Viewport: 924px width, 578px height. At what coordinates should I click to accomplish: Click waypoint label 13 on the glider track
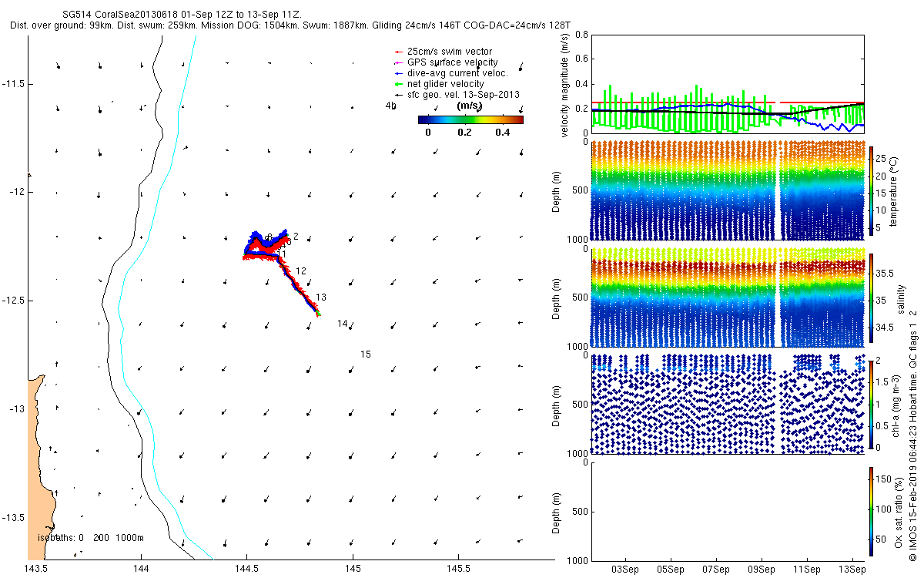[x=321, y=297]
